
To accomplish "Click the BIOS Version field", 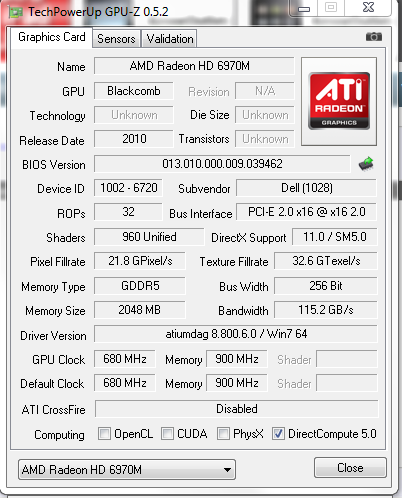I will click(x=222, y=164).
